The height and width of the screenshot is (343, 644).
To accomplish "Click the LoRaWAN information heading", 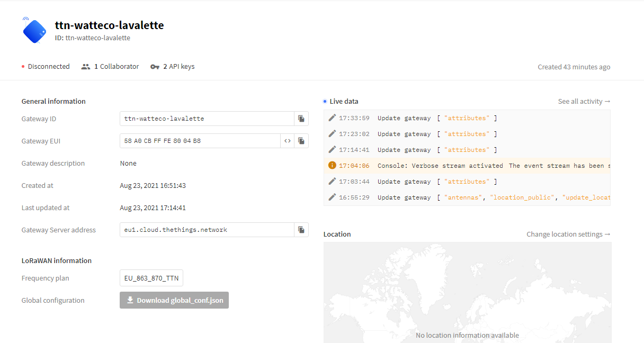I will 57,260.
